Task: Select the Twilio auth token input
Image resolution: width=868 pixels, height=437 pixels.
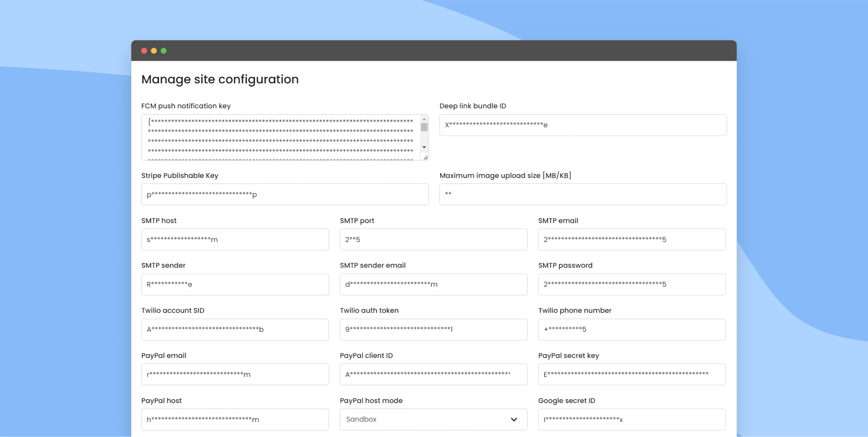Action: 433,329
